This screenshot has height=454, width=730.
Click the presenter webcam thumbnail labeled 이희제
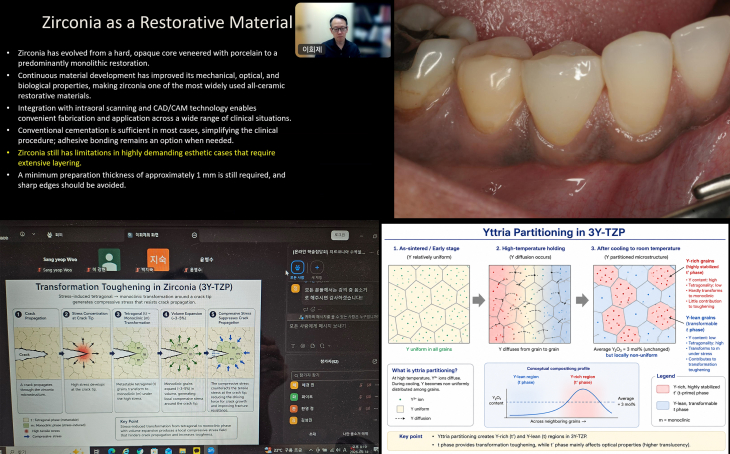(x=343, y=30)
